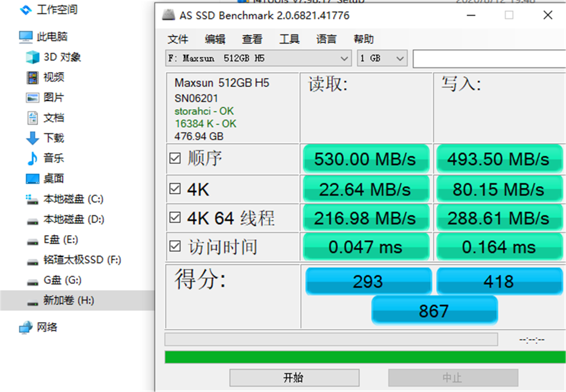
Task: Uncheck the 访问时间 access time checkbox
Action: [175, 246]
